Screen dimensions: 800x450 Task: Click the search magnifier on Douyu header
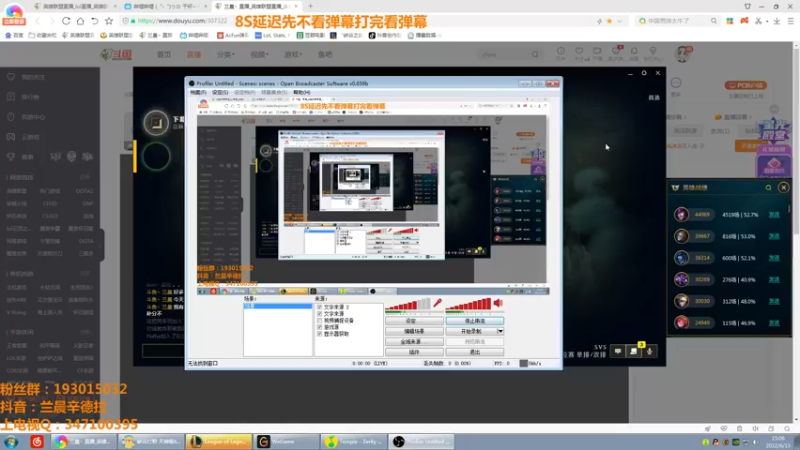535,54
